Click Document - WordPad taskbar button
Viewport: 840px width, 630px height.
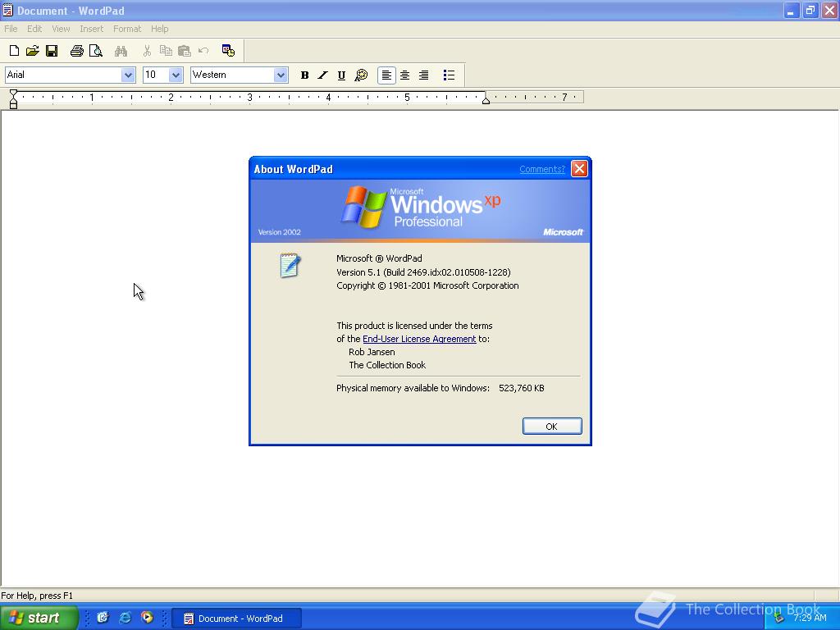236,619
